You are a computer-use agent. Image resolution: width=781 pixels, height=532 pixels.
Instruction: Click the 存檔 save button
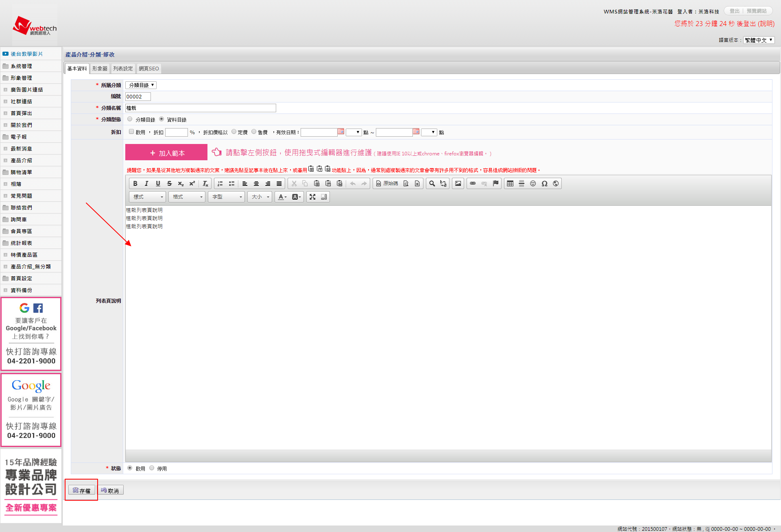[x=81, y=491]
